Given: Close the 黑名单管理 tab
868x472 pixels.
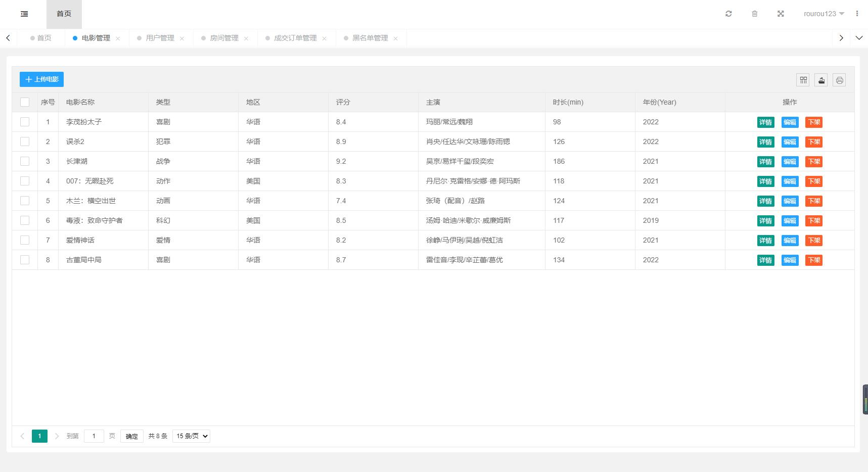Looking at the screenshot, I should (x=395, y=38).
